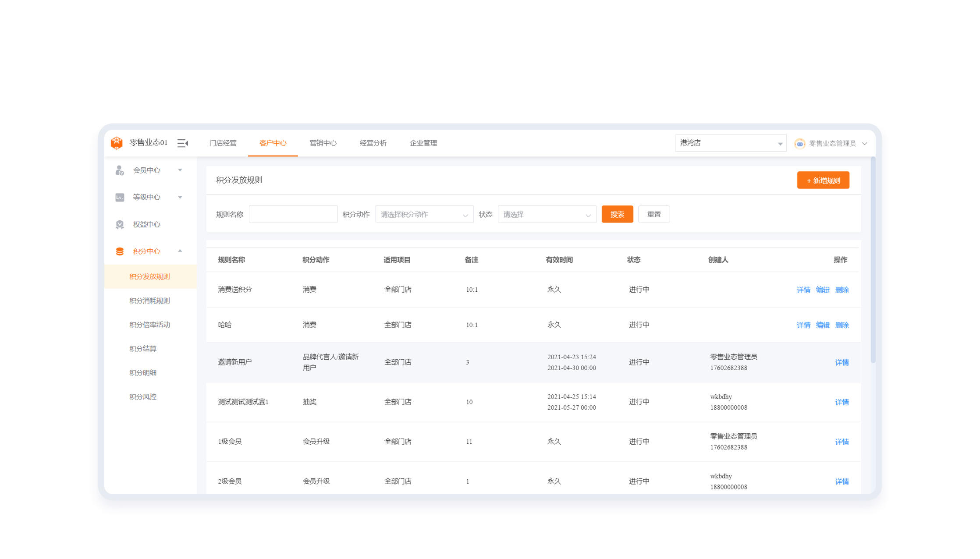Click the 等级中心 Lv icon

tap(120, 197)
